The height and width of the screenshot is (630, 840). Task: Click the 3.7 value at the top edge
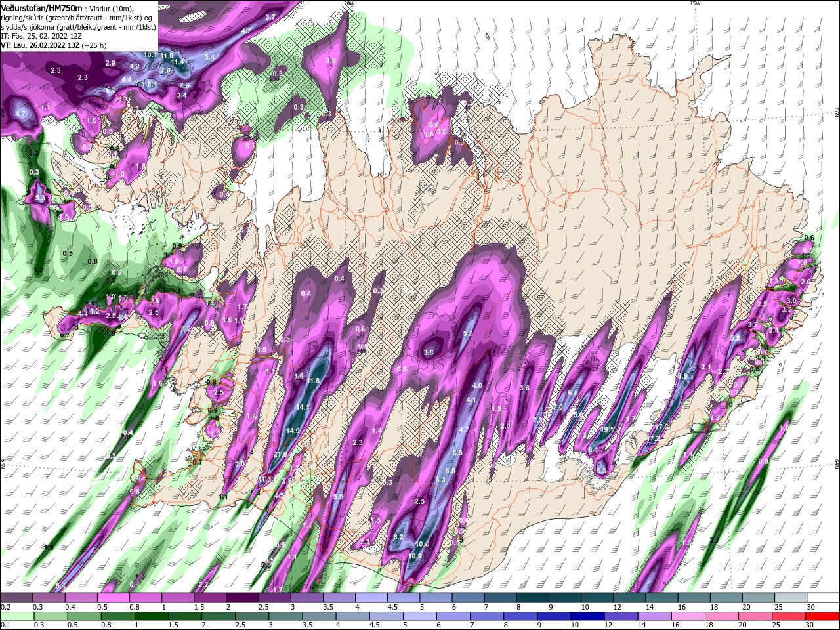pos(270,17)
